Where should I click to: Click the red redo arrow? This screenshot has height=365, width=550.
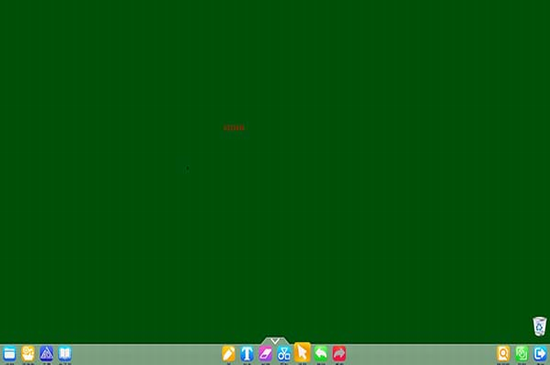tap(339, 353)
